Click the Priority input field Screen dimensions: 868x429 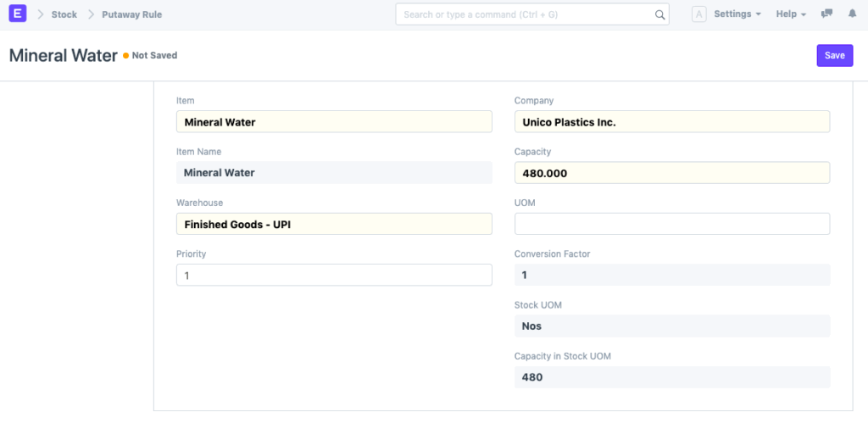tap(333, 275)
